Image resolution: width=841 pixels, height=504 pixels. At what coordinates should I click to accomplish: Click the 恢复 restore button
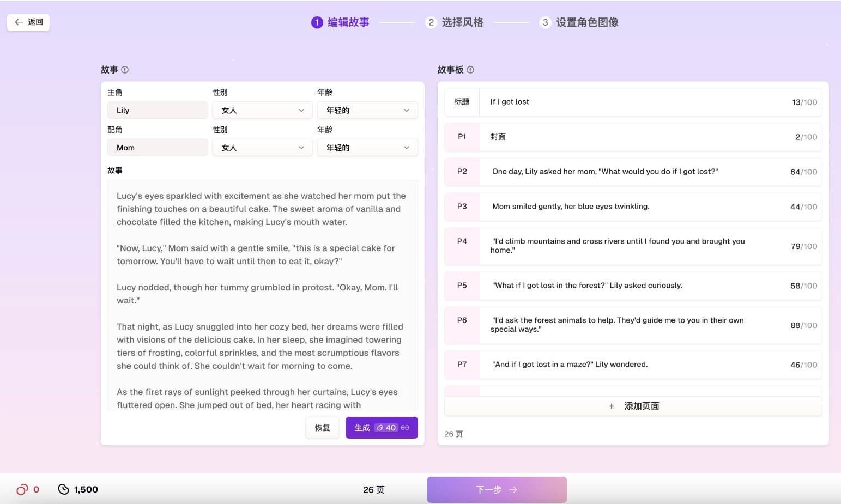[322, 428]
